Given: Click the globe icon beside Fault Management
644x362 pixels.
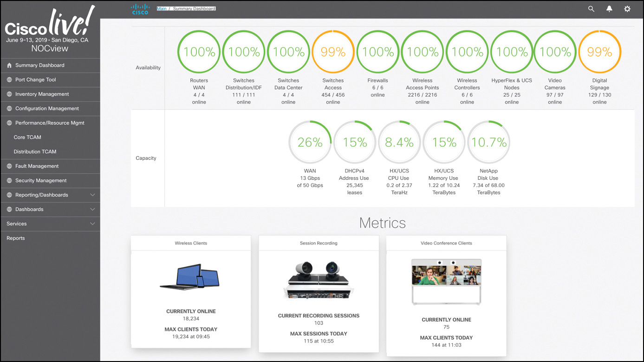Looking at the screenshot, I should [x=9, y=166].
